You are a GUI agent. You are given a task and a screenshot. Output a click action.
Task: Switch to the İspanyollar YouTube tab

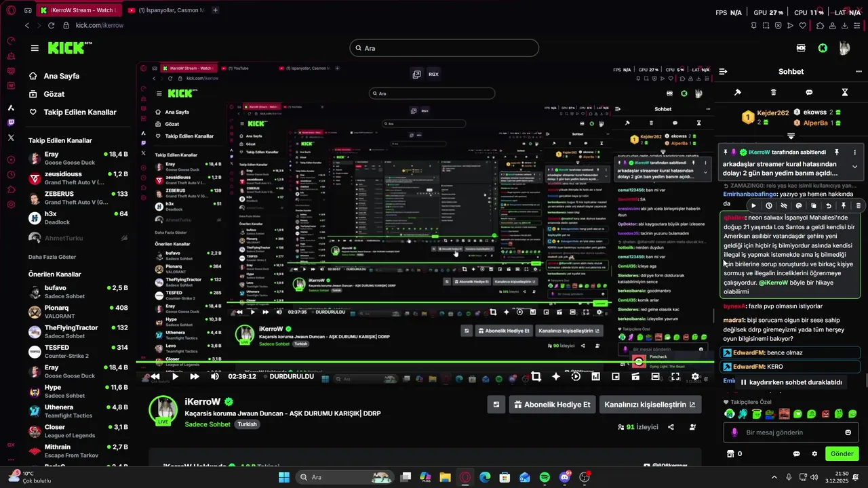click(166, 10)
